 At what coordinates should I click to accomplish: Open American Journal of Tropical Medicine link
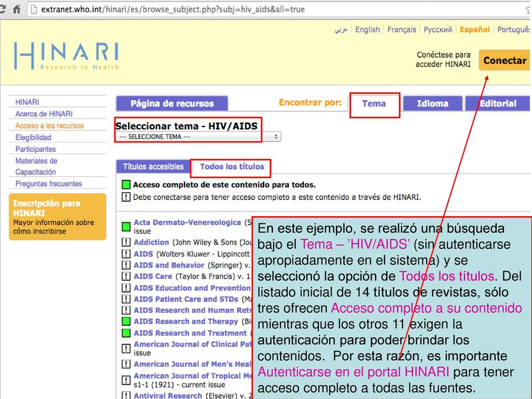(x=192, y=376)
